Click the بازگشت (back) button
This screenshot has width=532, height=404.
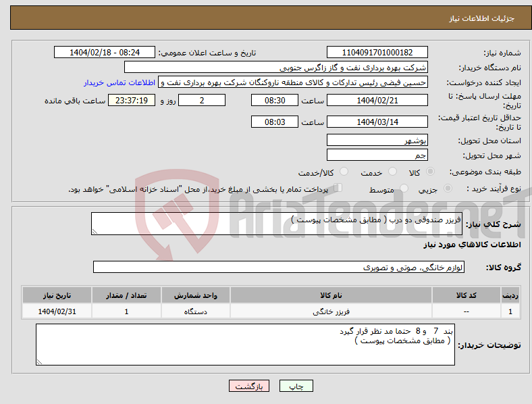pos(249,386)
